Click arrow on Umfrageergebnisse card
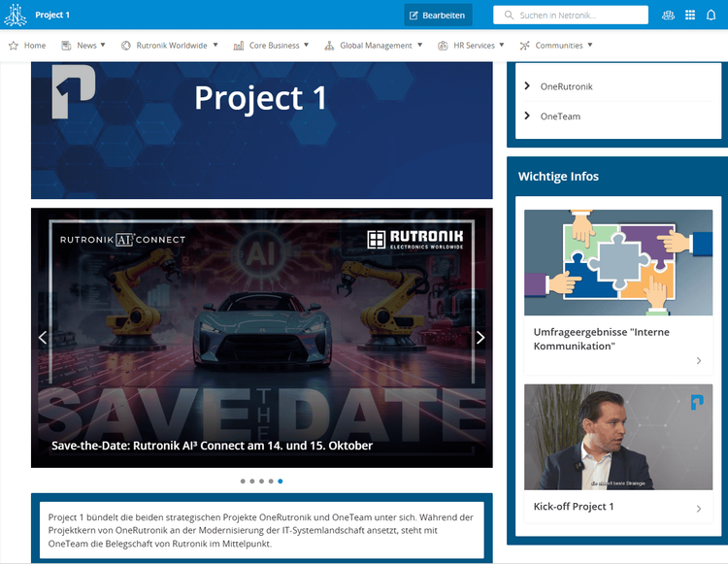Viewport: 728px width, 564px height. pyautogui.click(x=699, y=361)
